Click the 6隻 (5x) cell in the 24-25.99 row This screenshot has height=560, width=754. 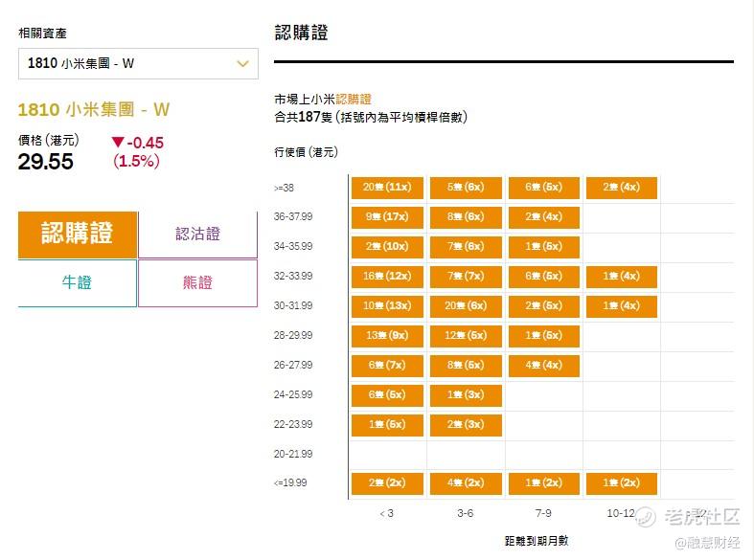[387, 395]
